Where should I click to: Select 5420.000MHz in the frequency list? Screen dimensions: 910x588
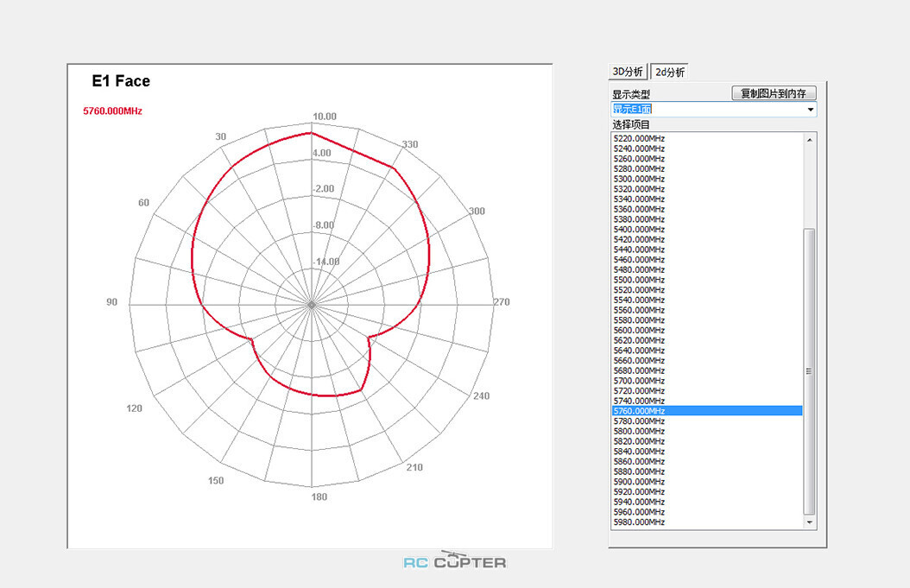[x=707, y=239]
